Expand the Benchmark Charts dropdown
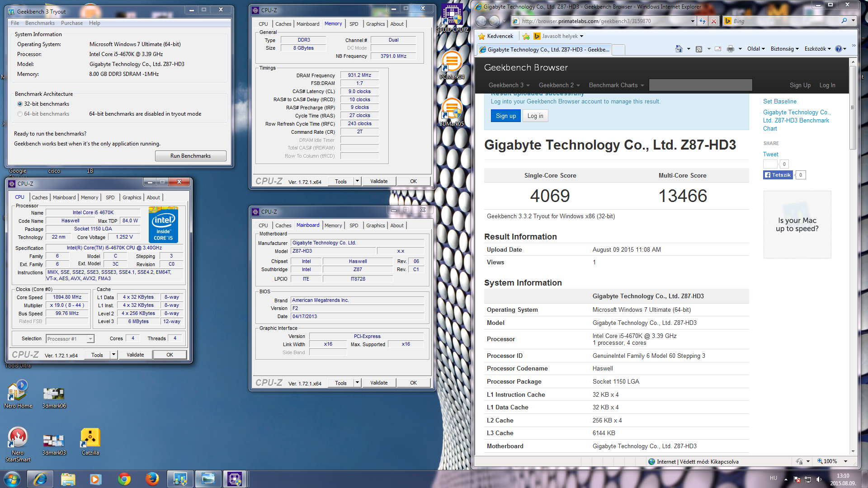The height and width of the screenshot is (488, 868). pos(616,85)
